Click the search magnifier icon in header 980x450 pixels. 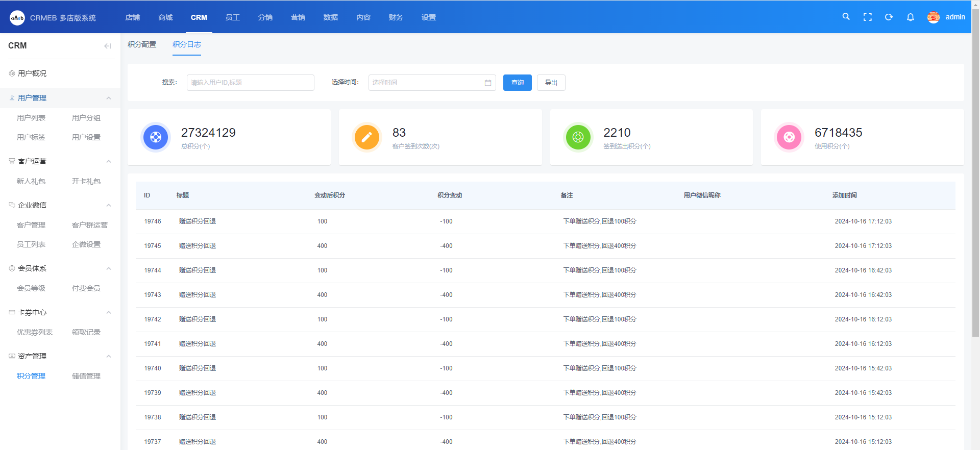click(x=846, y=17)
